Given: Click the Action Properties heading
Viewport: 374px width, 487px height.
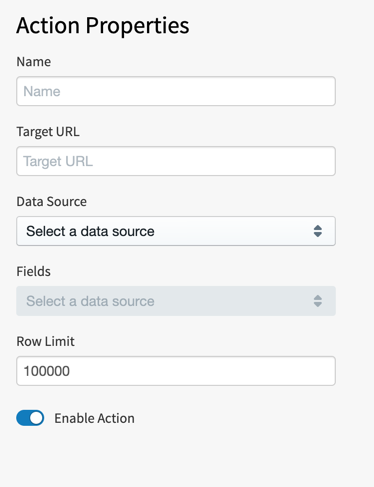Looking at the screenshot, I should [x=103, y=26].
